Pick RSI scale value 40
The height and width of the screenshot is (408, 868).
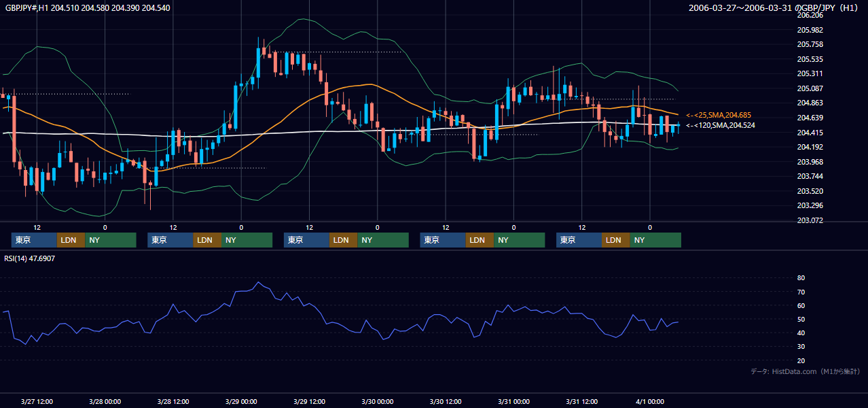801,333
